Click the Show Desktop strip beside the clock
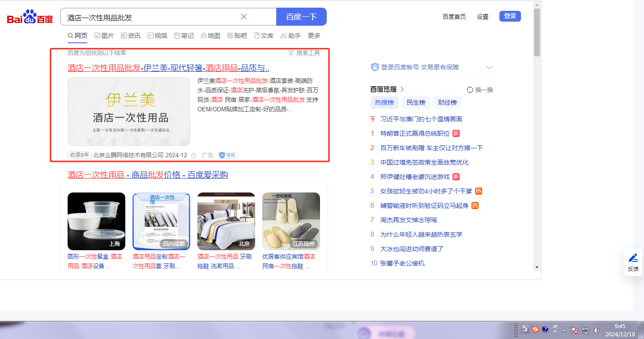Viewport: 644px width, 339px height. coord(641,330)
